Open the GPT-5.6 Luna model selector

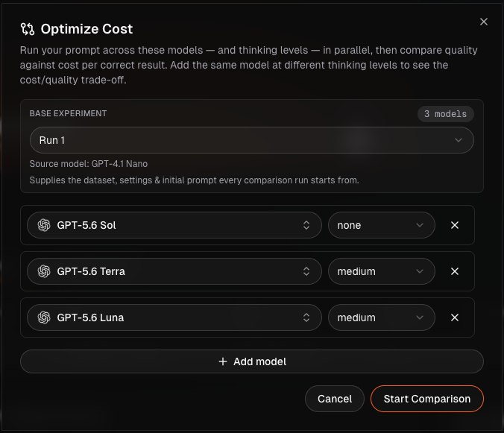pos(174,317)
